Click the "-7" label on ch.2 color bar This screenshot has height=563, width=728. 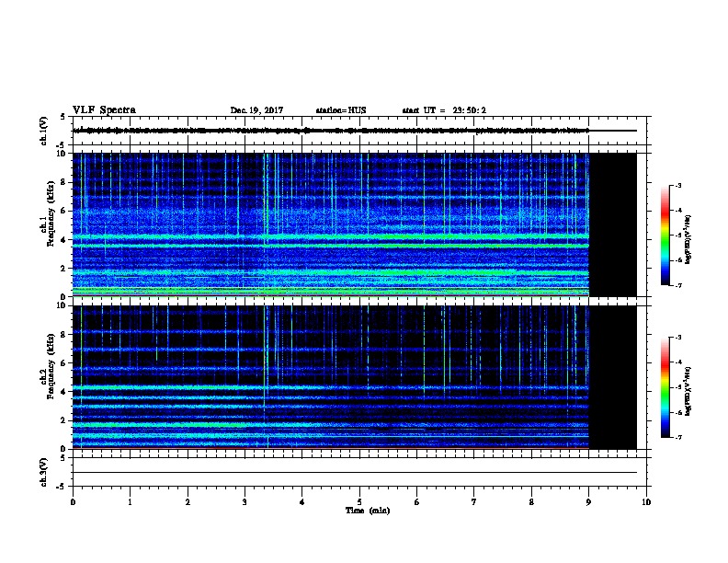[x=677, y=438]
